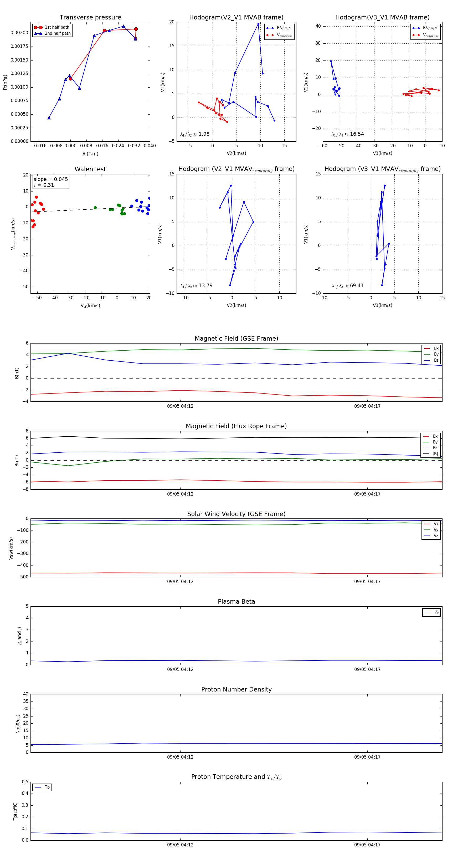Click the 'Hodogram (V3_V1 MVAV remaining frame)' title
The height and width of the screenshot is (868, 473).
(x=382, y=169)
